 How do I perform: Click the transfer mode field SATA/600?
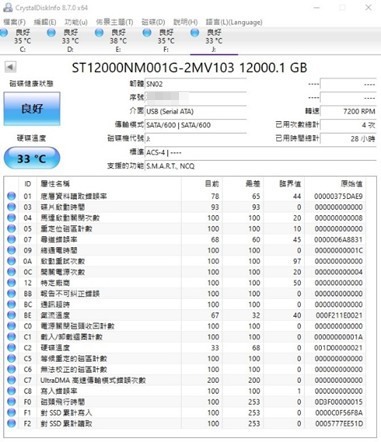[196, 125]
